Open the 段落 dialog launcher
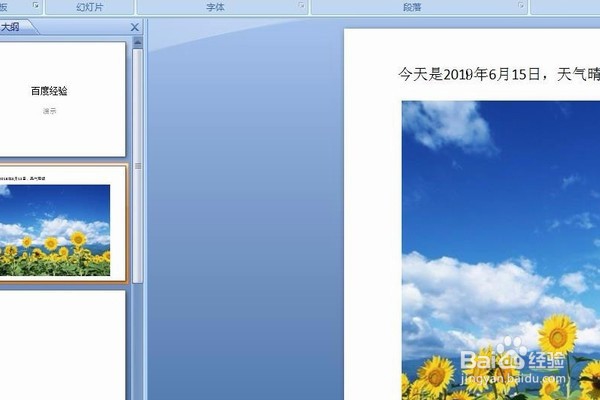Screen dimensions: 600x400 (521, 5)
